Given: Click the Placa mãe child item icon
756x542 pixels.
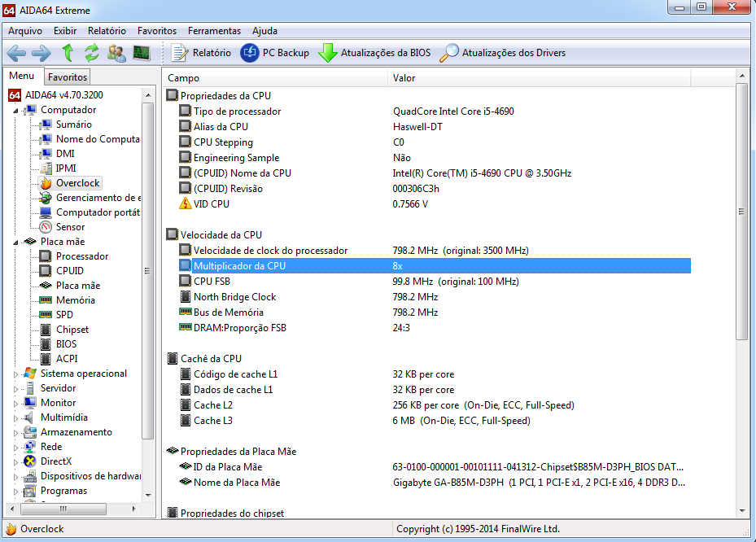Looking at the screenshot, I should point(46,286).
